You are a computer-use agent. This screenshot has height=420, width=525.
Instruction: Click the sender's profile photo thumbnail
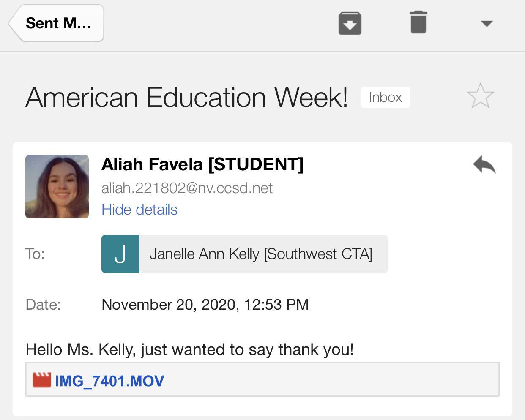(57, 187)
